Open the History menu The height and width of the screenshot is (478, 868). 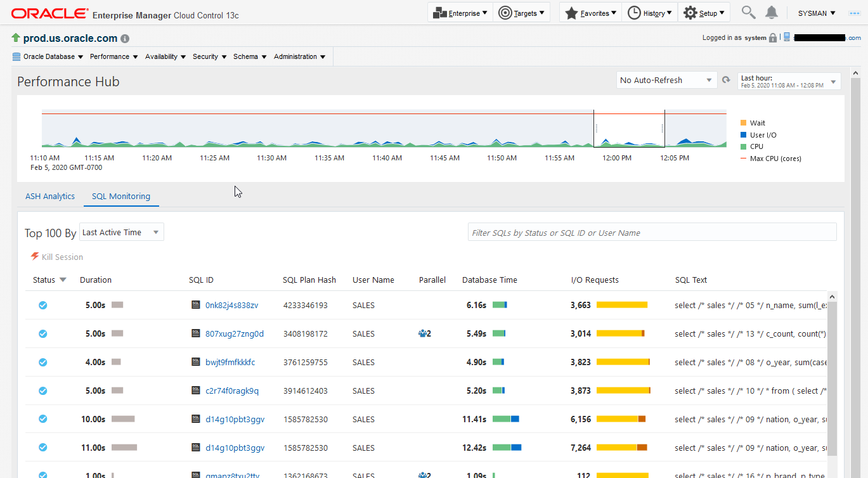(x=650, y=13)
